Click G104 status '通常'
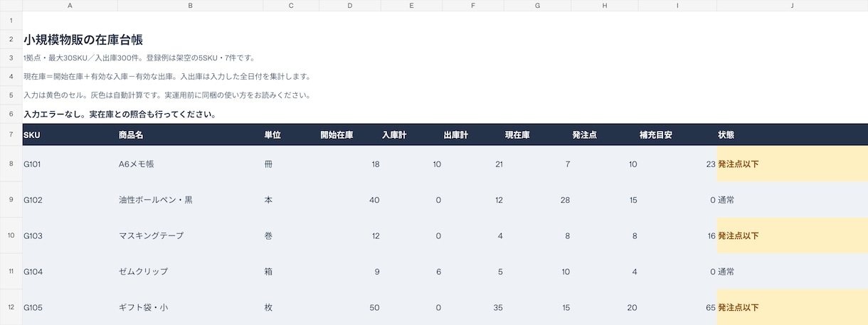This screenshot has height=325, width=868. click(793, 271)
